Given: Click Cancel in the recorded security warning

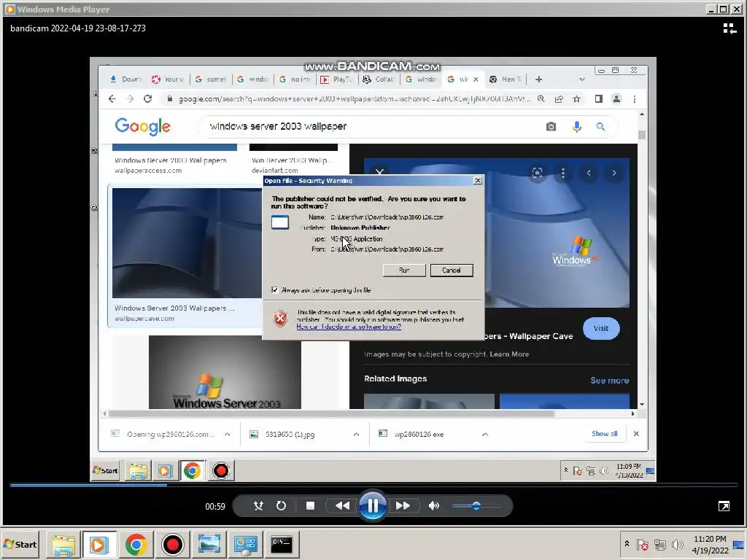Looking at the screenshot, I should coord(451,270).
